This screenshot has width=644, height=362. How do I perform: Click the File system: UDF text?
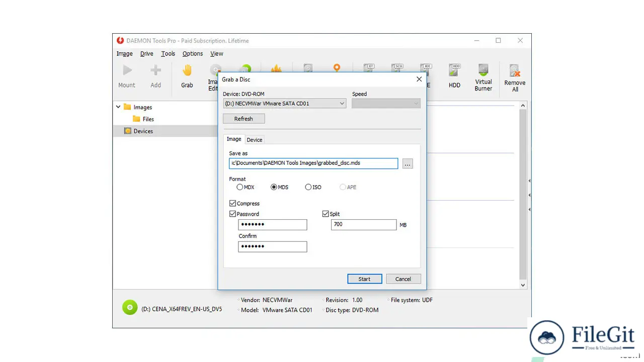click(412, 300)
